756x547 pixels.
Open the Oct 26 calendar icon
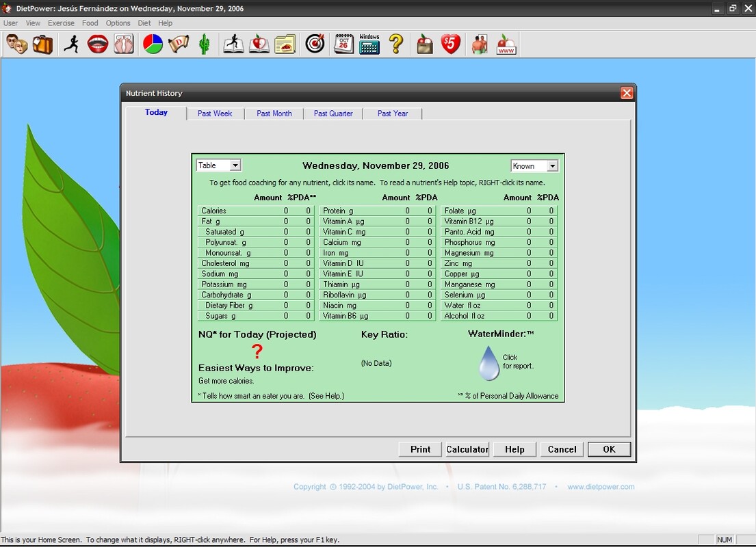click(343, 44)
